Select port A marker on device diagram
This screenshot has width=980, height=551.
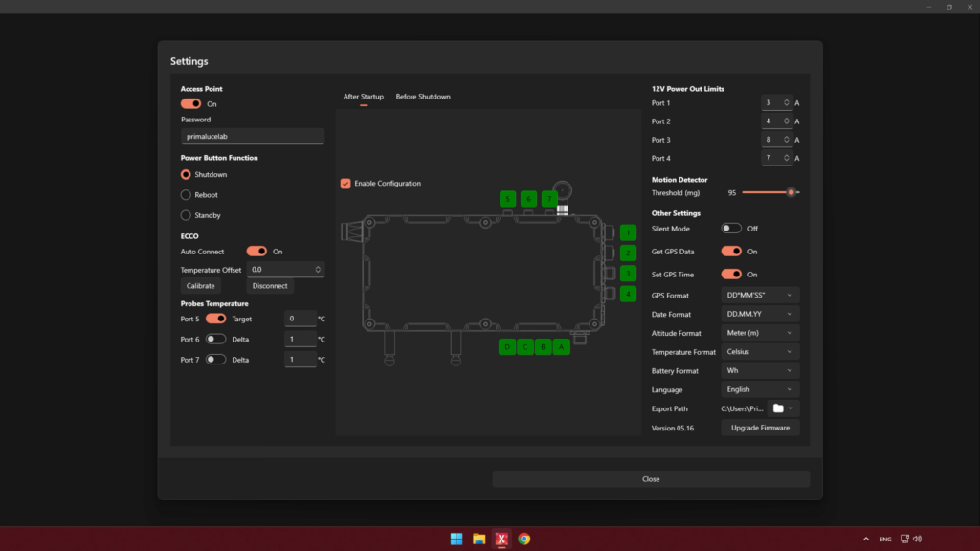click(x=562, y=347)
